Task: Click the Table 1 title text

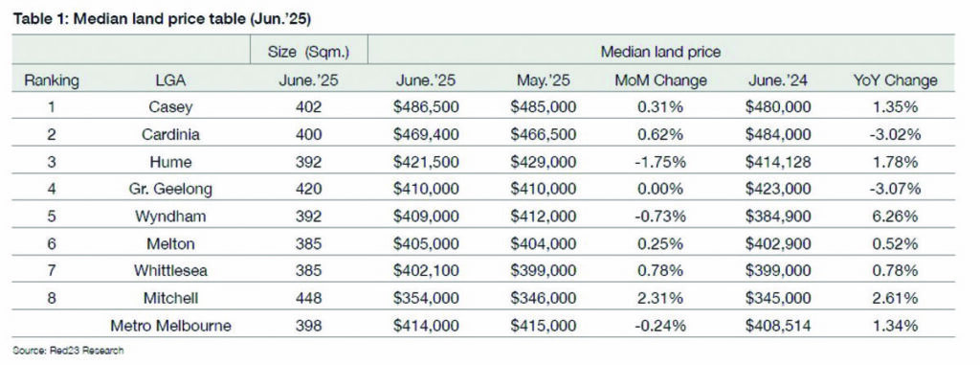Action: (x=161, y=19)
